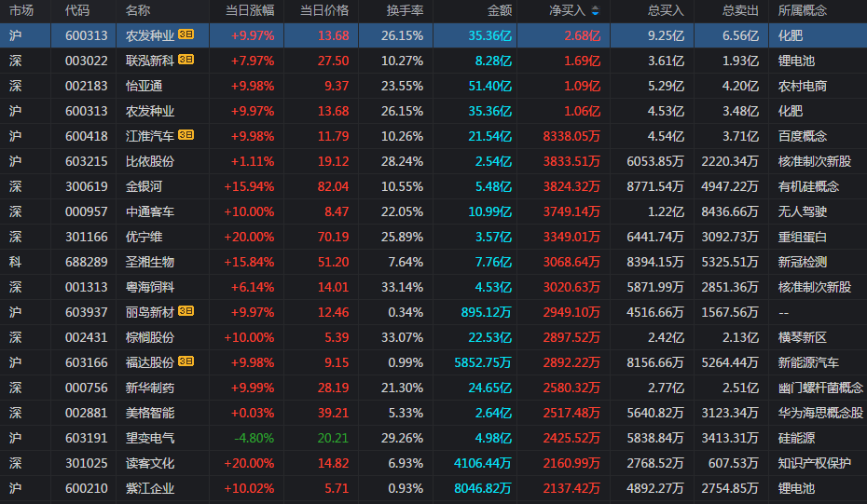
Task: Select stock name 粤海饲料
Action: pos(150,287)
